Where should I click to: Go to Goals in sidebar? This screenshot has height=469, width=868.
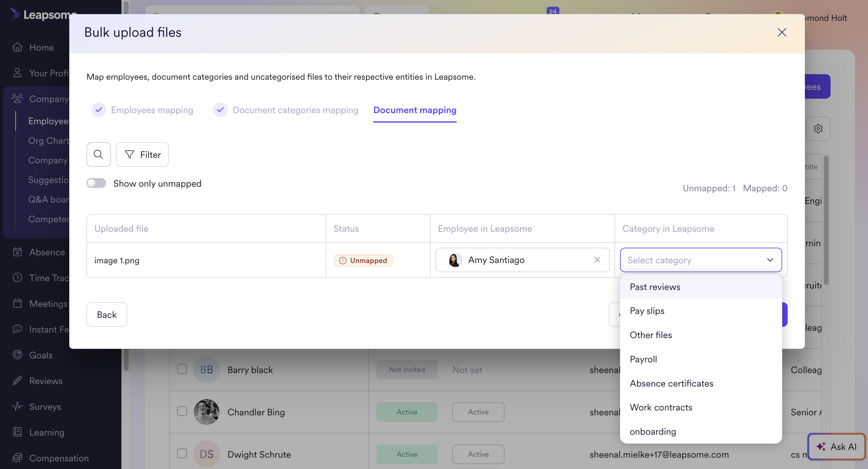(40, 355)
